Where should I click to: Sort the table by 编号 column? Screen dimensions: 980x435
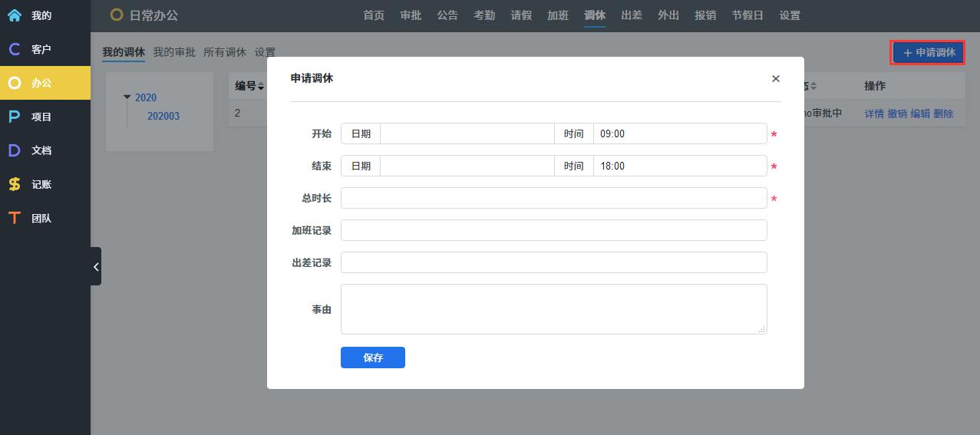click(x=261, y=87)
